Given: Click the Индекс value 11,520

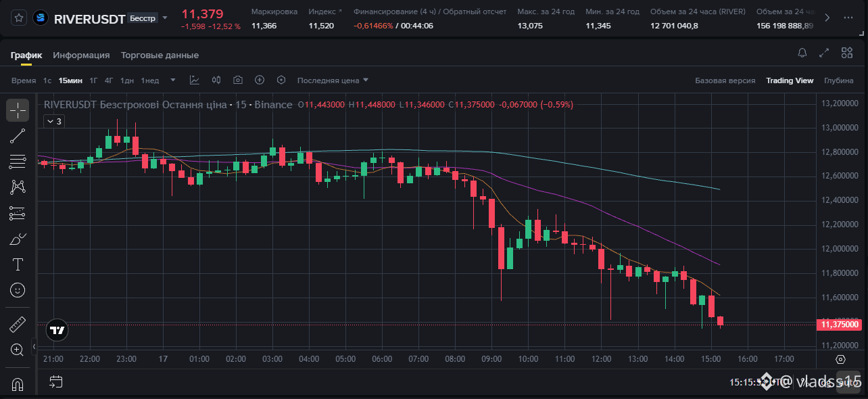Looking at the screenshot, I should (321, 26).
